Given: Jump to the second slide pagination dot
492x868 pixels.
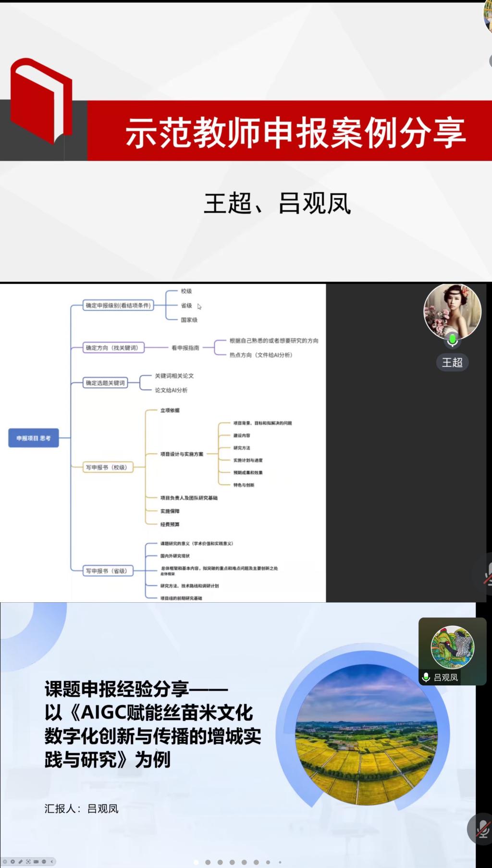Looking at the screenshot, I should coord(208,862).
